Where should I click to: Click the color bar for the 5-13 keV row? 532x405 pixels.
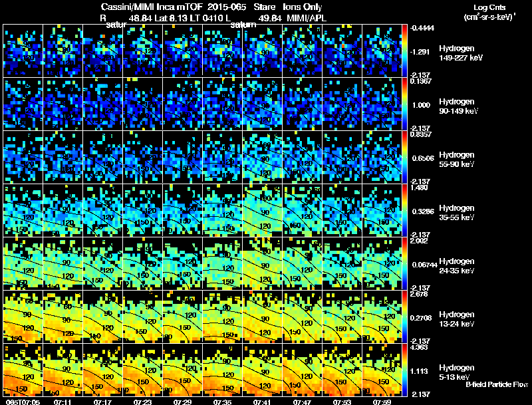click(x=404, y=370)
